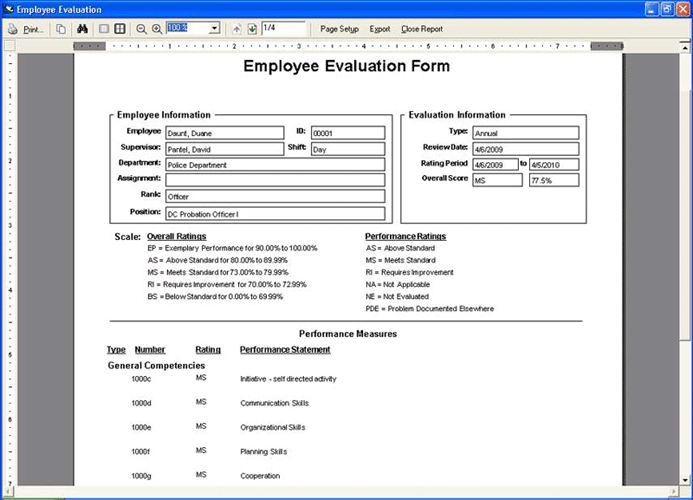Expand the zoom percentage dropdown

[215, 29]
